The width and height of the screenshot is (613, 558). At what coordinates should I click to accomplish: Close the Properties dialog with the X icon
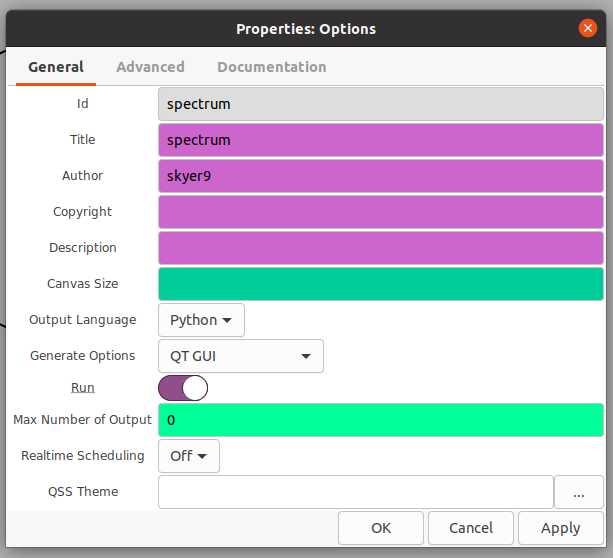tap(587, 28)
